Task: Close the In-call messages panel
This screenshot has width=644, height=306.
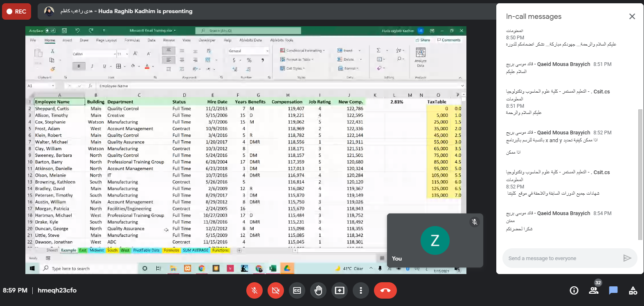Action: [632, 16]
